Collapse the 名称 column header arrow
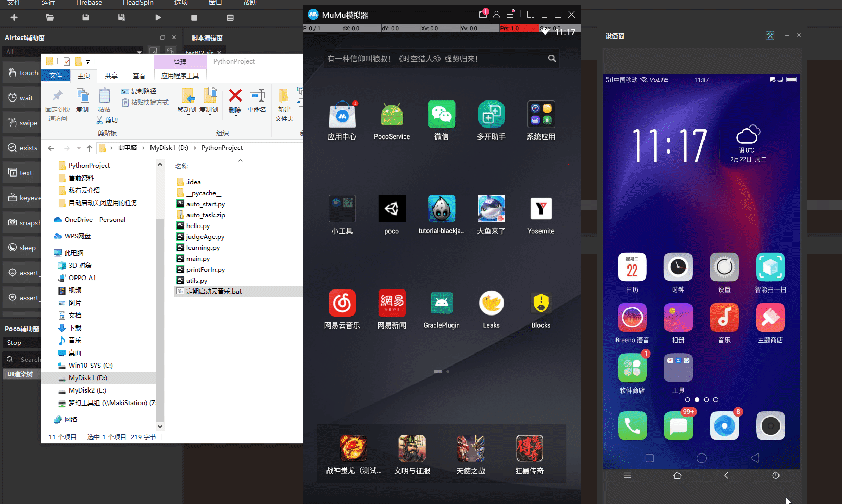 (x=240, y=161)
